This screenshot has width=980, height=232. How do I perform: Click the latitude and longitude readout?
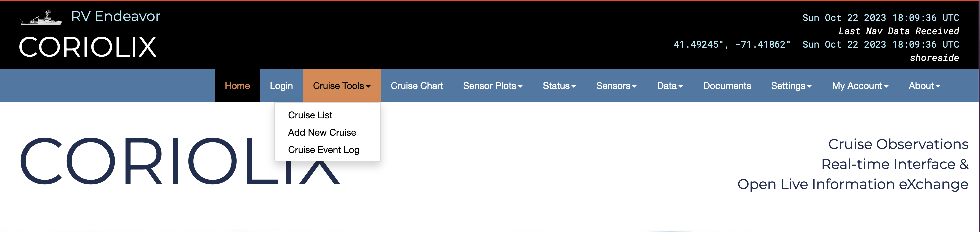tap(732, 45)
